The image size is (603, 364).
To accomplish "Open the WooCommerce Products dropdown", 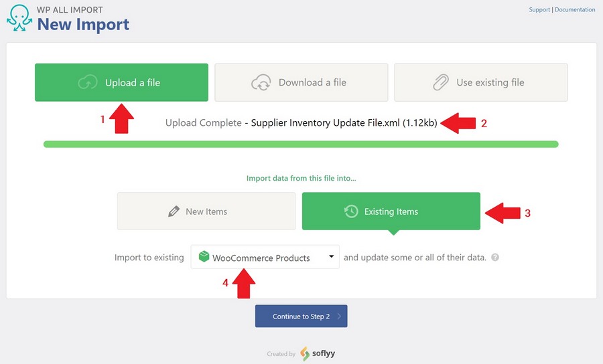I will [x=265, y=257].
